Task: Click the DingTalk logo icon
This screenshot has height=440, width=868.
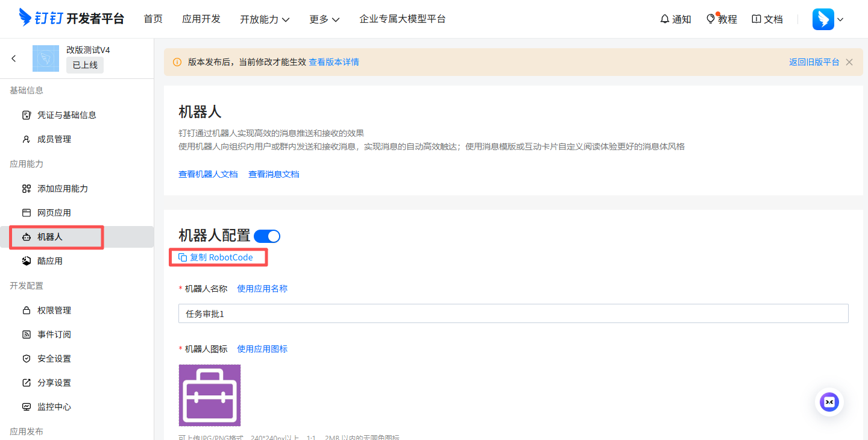Action: coord(25,18)
